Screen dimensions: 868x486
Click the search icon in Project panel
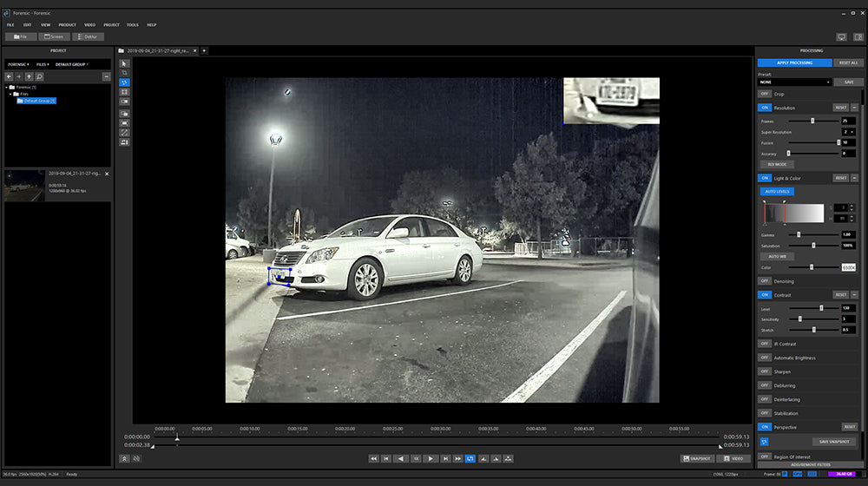(40, 77)
